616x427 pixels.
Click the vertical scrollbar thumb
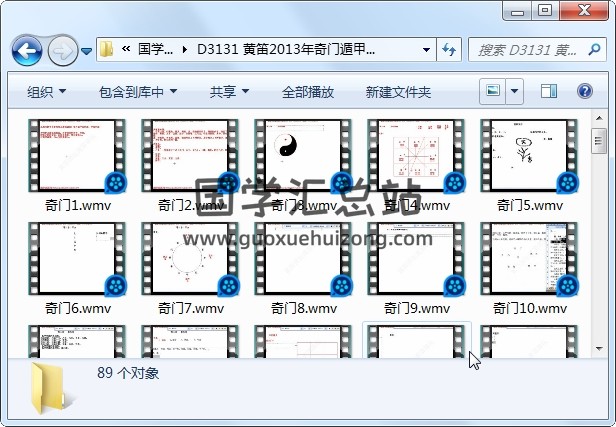[x=599, y=141]
